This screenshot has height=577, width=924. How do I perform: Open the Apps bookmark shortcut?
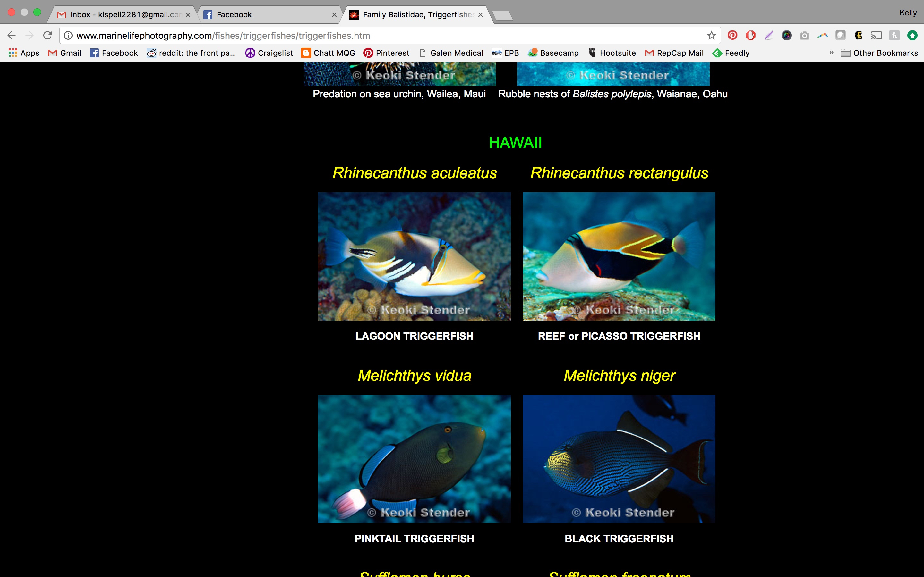point(24,53)
